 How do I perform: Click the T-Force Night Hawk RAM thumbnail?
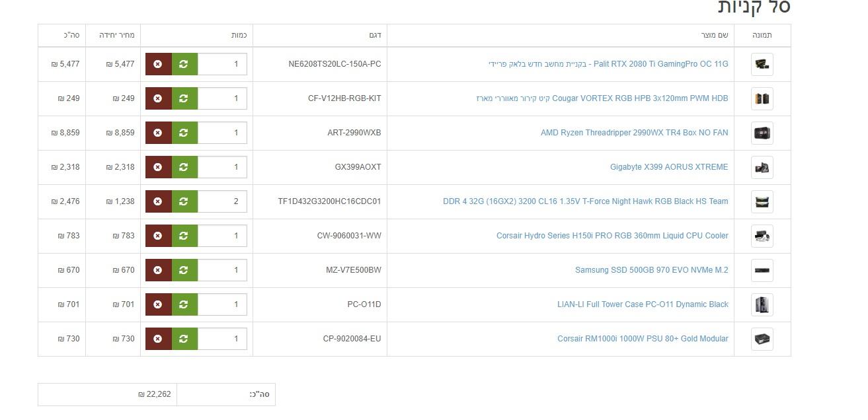tap(762, 201)
